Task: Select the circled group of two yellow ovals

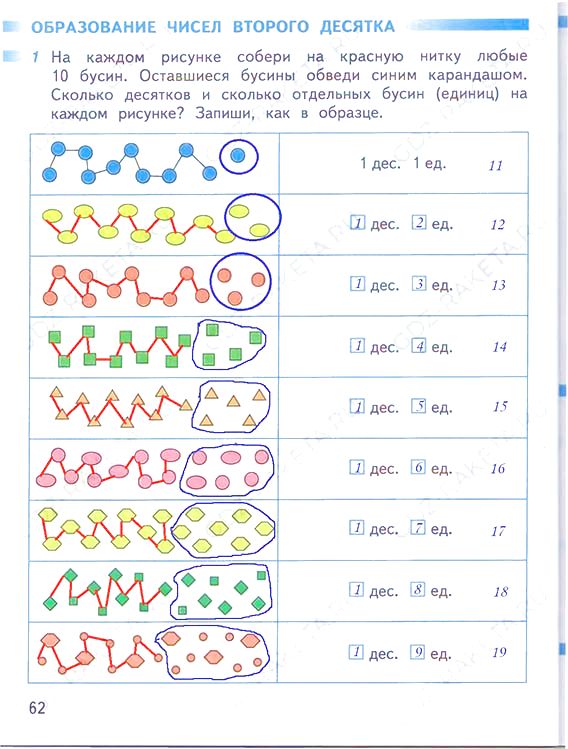Action: click(x=253, y=217)
